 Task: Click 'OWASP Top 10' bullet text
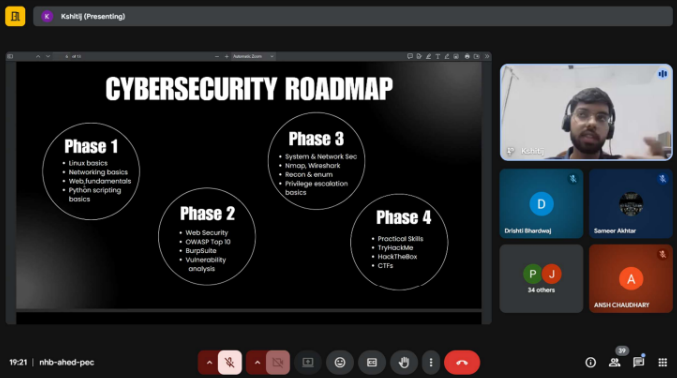[208, 242]
